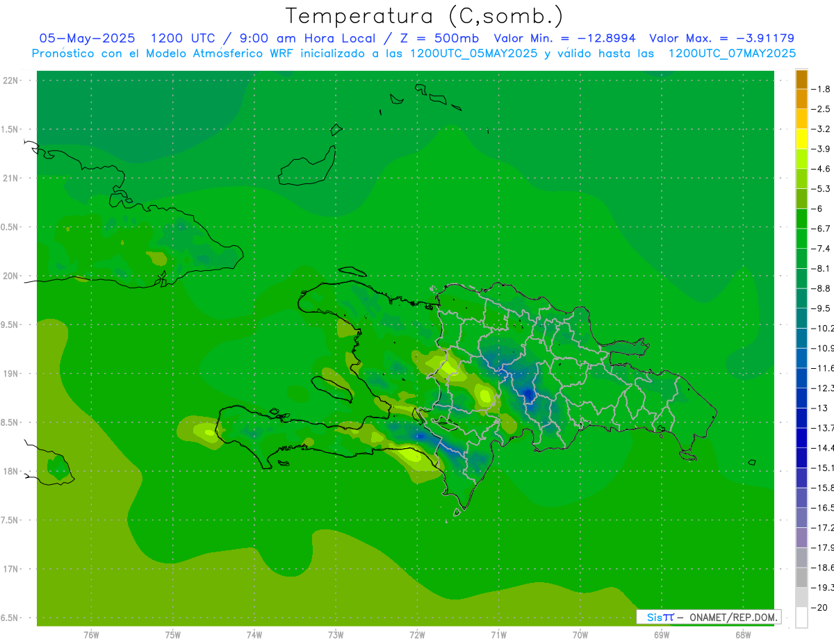Select the date text "05-May-2025"
Screen dimensions: 834x644
click(x=87, y=38)
